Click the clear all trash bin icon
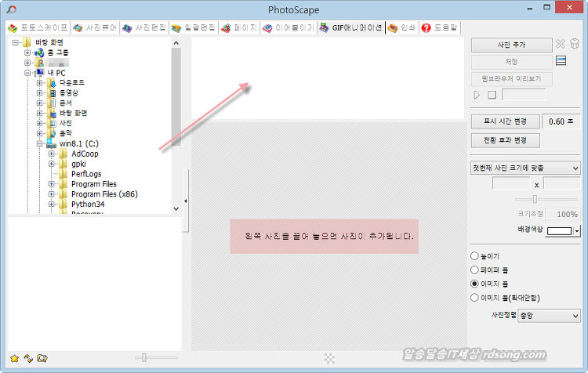Viewport: 588px width, 373px height. click(574, 45)
